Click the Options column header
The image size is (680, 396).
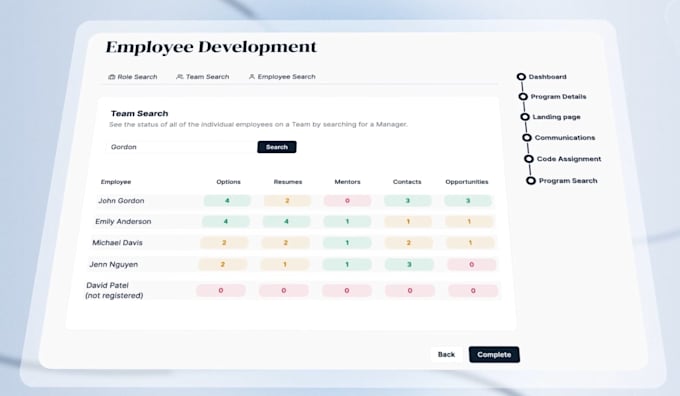pos(228,182)
